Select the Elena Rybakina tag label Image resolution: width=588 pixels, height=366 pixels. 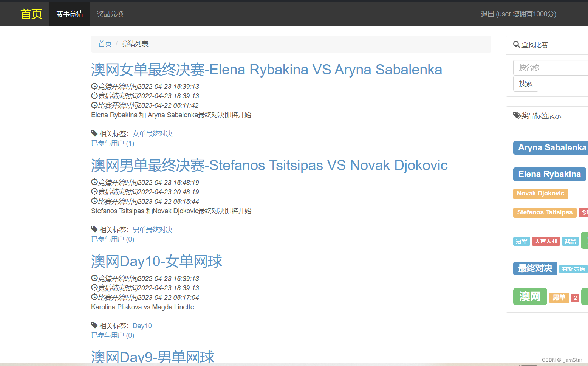click(x=549, y=174)
